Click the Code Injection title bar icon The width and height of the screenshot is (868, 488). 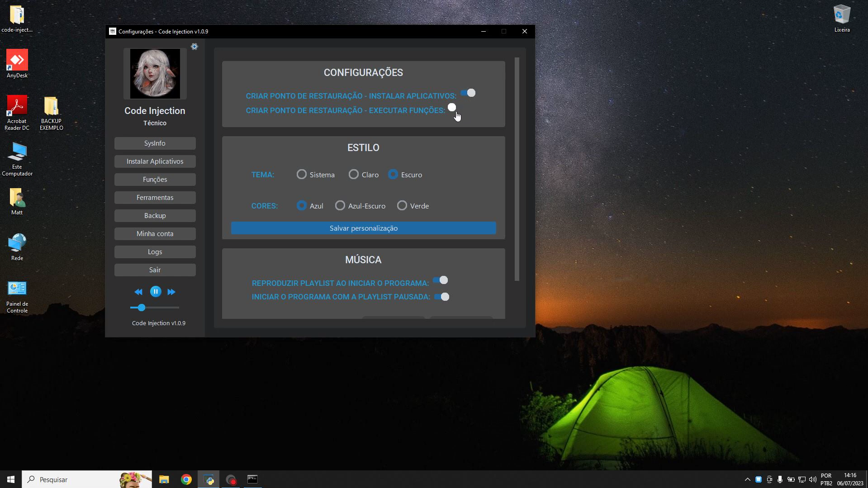[113, 32]
